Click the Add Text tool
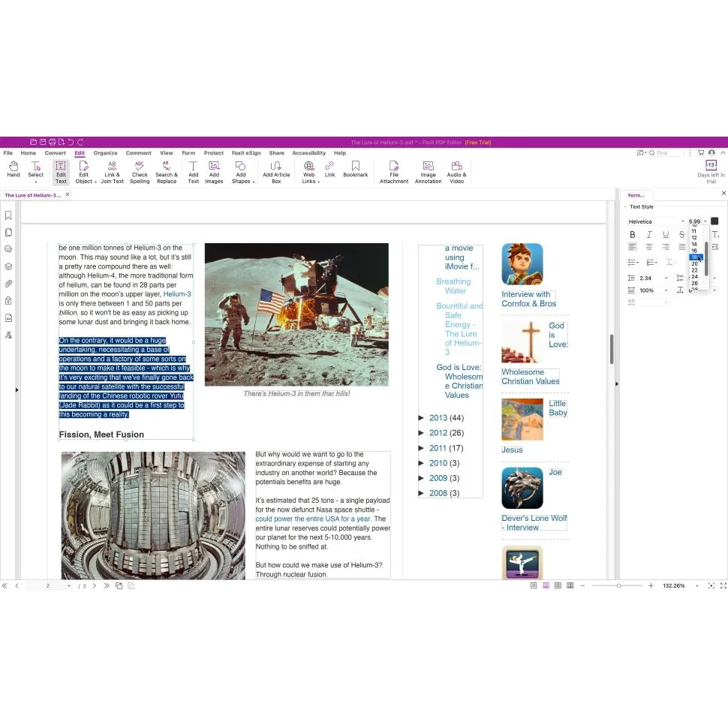This screenshot has width=728, height=728. (x=193, y=170)
